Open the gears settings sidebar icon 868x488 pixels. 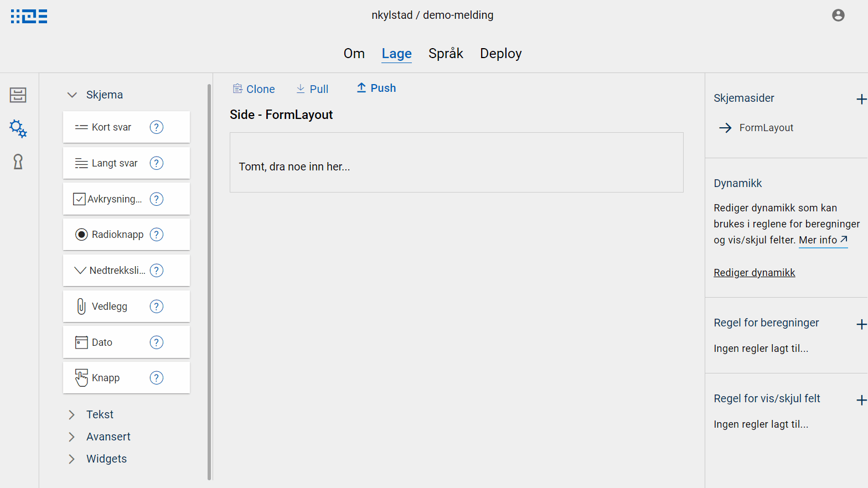coord(18,128)
